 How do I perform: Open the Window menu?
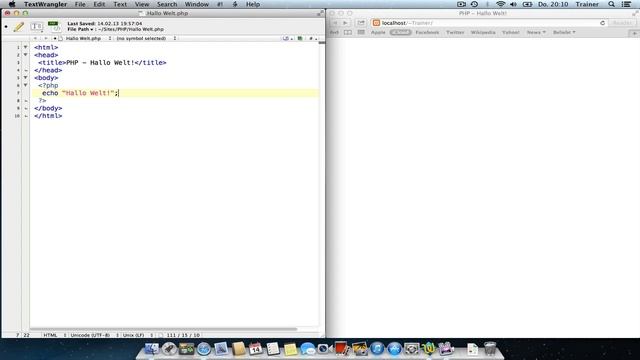pyautogui.click(x=197, y=4)
